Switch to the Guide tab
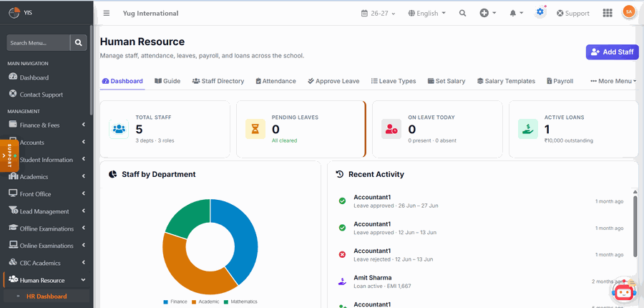Image resolution: width=644 pixels, height=308 pixels. tap(167, 81)
